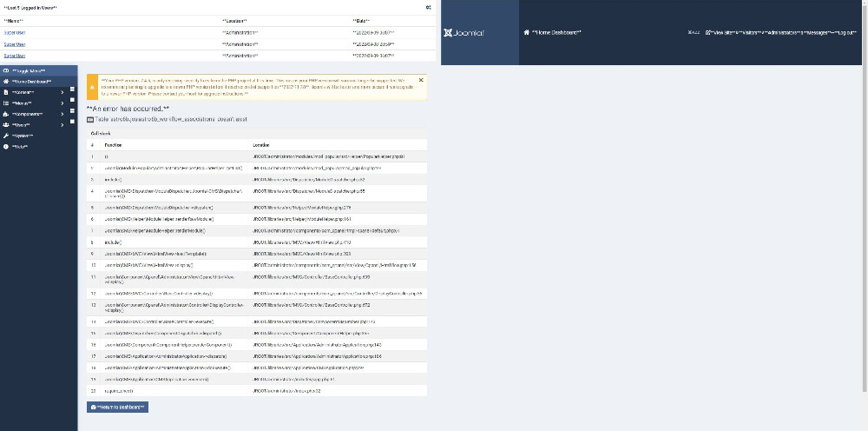This screenshot has height=431, width=868.
Task: Click the Users dashboard grid icon
Action: coord(72,121)
